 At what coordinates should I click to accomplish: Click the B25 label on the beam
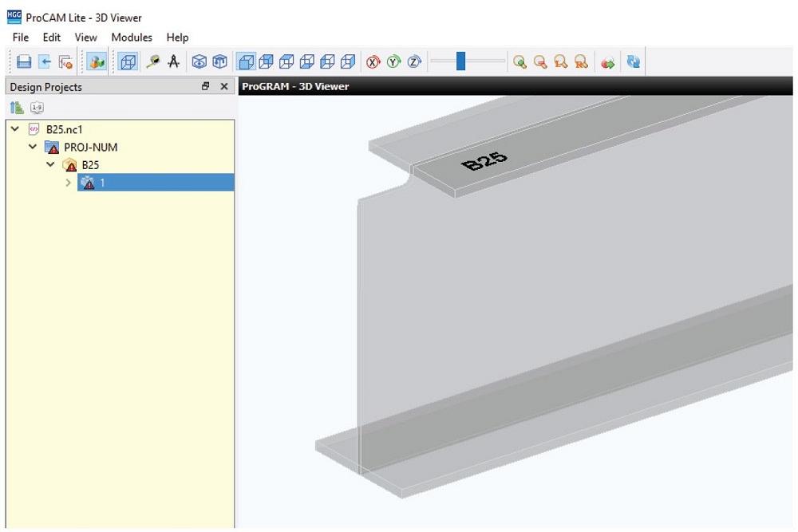(484, 161)
